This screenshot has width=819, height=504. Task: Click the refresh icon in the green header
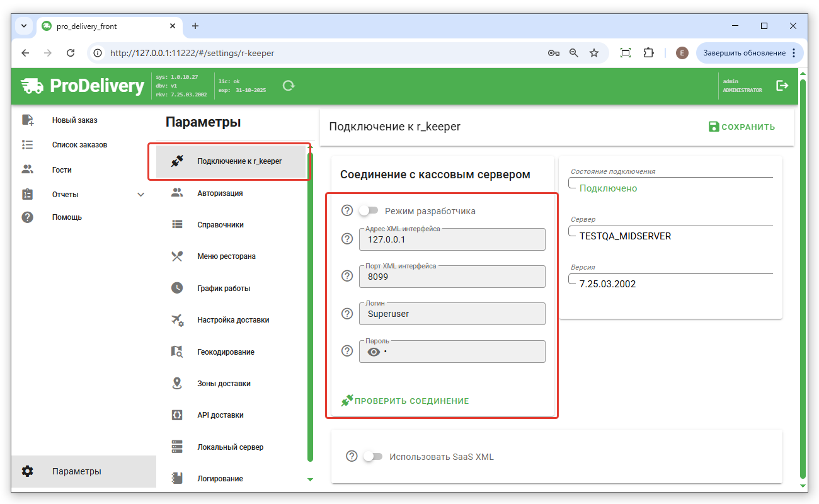(x=289, y=86)
